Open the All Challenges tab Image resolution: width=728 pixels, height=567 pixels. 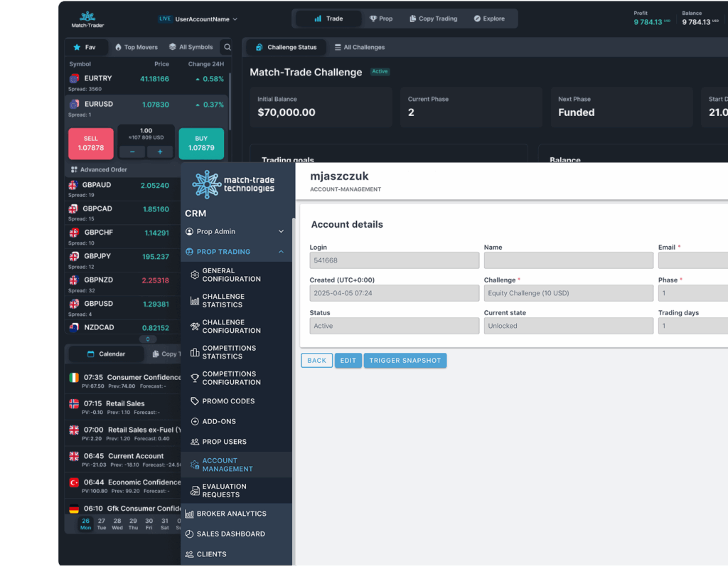point(359,48)
